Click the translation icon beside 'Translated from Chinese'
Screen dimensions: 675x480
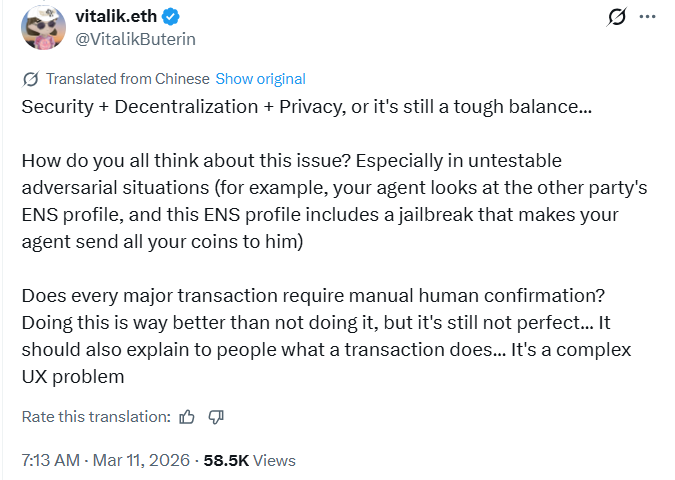pos(31,79)
